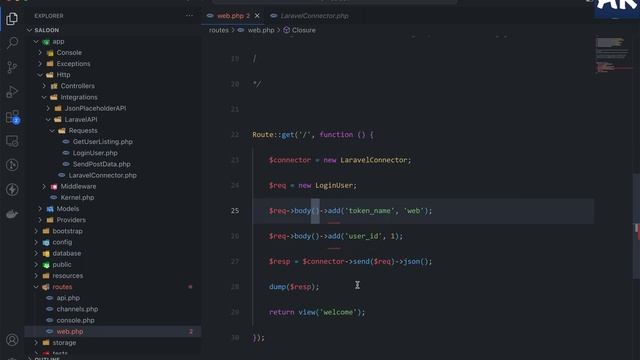The image size is (640, 360).
Task: Click 'token_name' string on line 25
Action: click(x=369, y=211)
